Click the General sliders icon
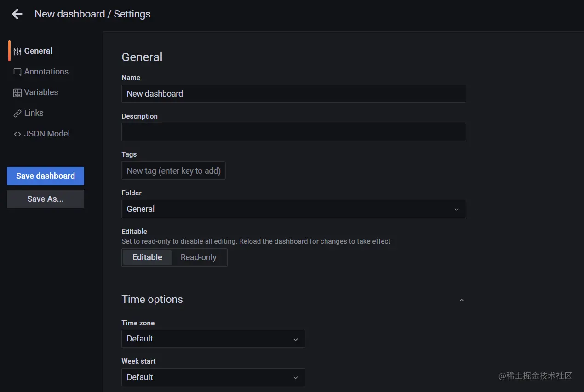Screen dimensions: 584x392 [x=17, y=51]
